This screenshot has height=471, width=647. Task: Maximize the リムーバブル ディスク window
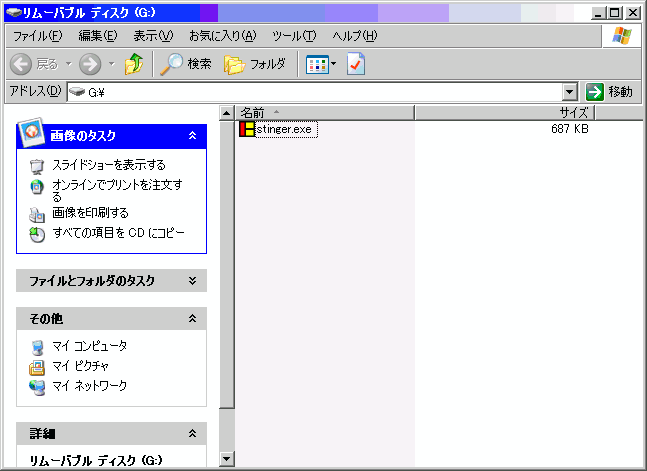click(x=614, y=13)
